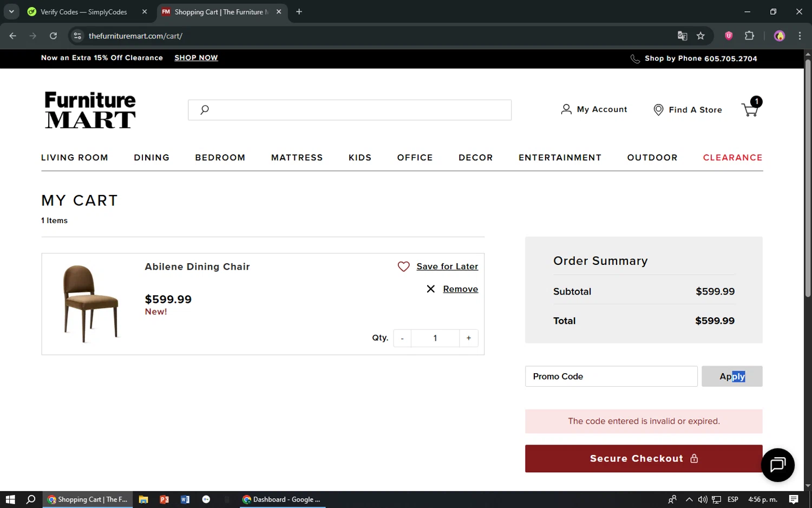Open My Account
The height and width of the screenshot is (508, 812).
tap(594, 109)
